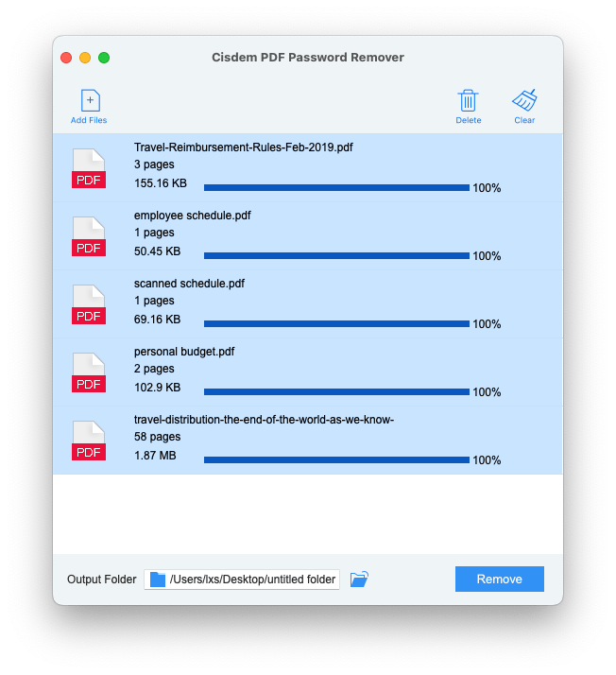Select the travel-distribution-the-end-of-the-world filename
The image size is (616, 675).
tap(264, 420)
